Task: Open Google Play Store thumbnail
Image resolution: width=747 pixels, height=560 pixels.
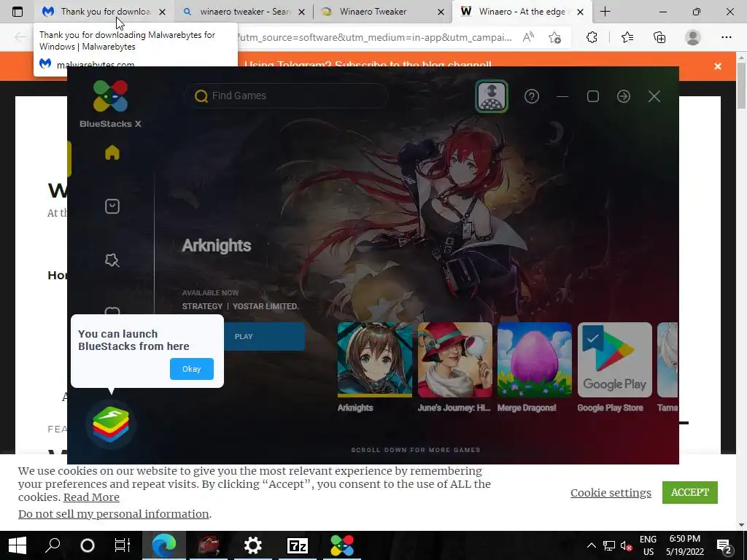Action: 614,359
